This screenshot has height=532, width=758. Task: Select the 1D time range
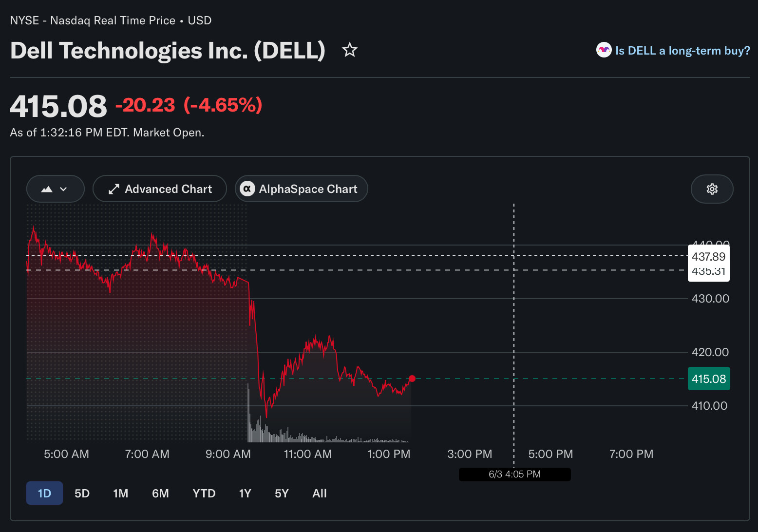44,493
